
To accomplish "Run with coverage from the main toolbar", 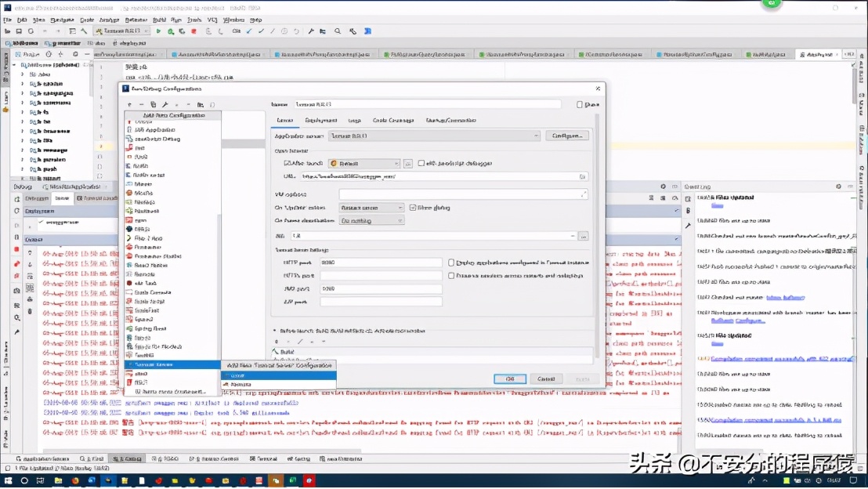I will click(182, 31).
